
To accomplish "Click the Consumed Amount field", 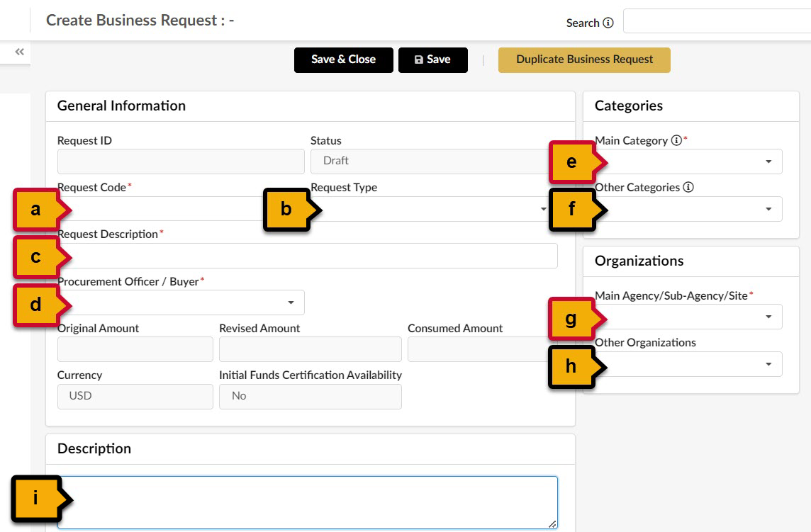I will [482, 349].
